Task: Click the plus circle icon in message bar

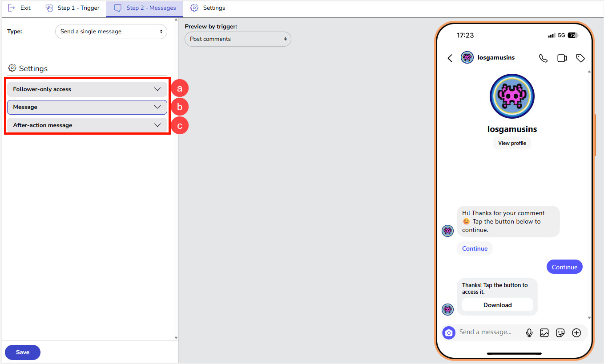Action: pos(576,332)
